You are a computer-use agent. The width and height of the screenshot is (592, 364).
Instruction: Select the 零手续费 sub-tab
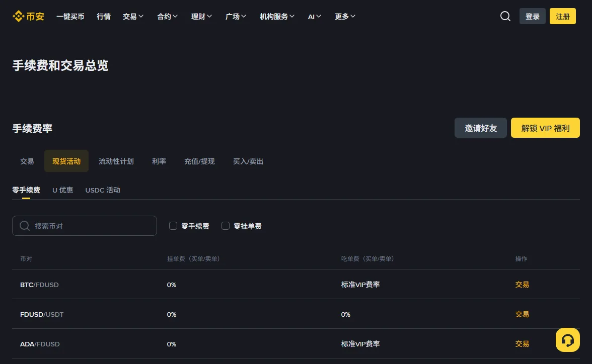point(26,190)
